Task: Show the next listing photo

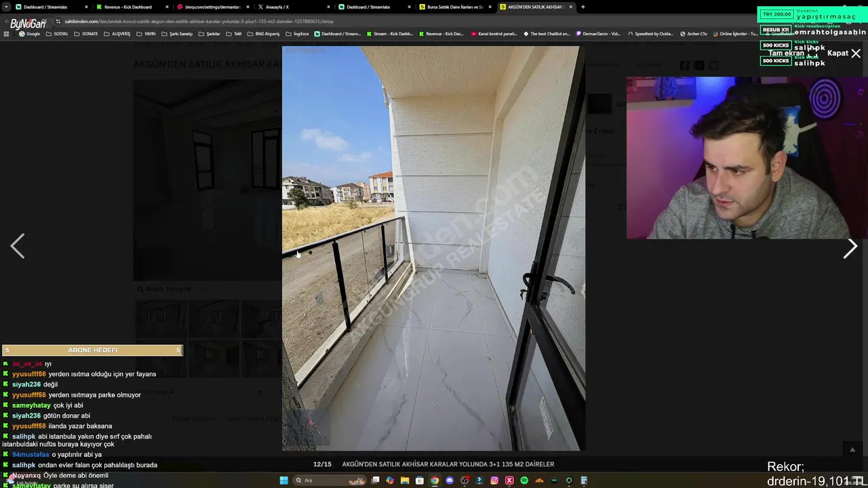Action: [x=850, y=248]
